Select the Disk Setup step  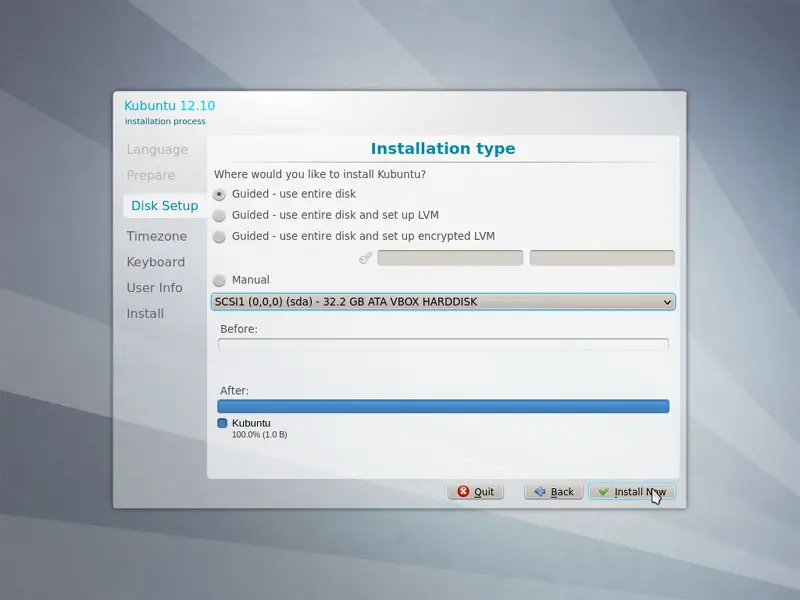(164, 206)
